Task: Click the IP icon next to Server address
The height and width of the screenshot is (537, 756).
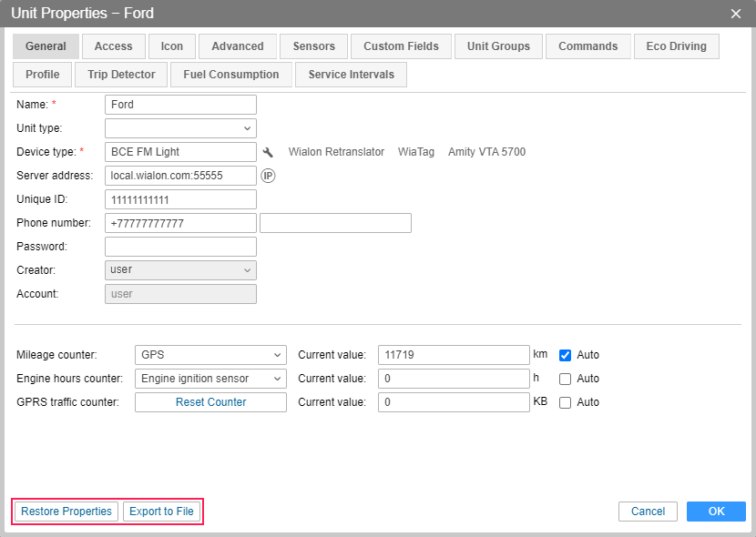Action: (268, 176)
